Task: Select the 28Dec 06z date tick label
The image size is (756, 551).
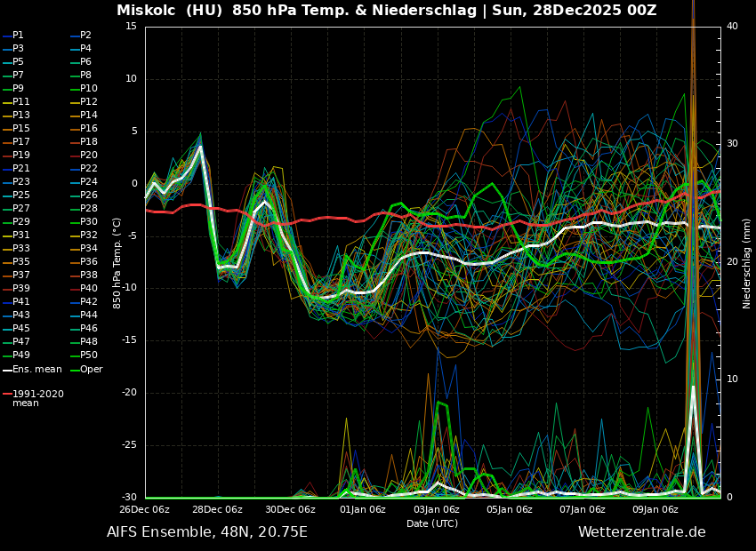Action: coord(217,510)
